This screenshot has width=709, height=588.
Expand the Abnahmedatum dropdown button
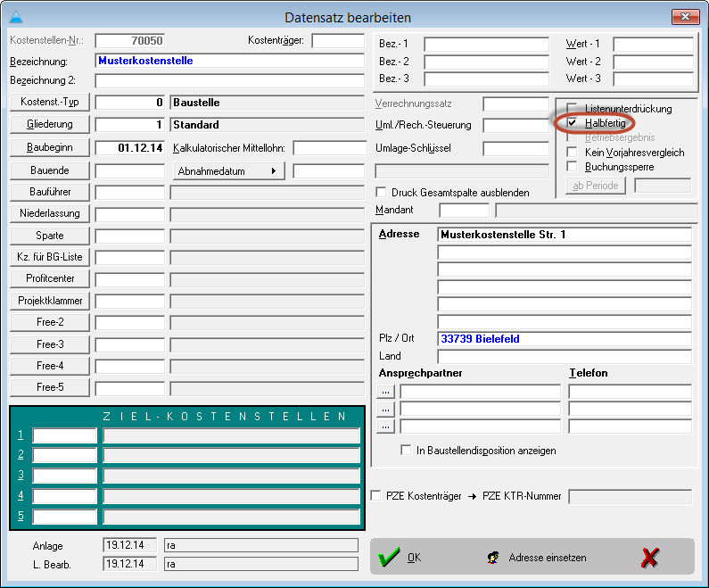pyautogui.click(x=228, y=170)
